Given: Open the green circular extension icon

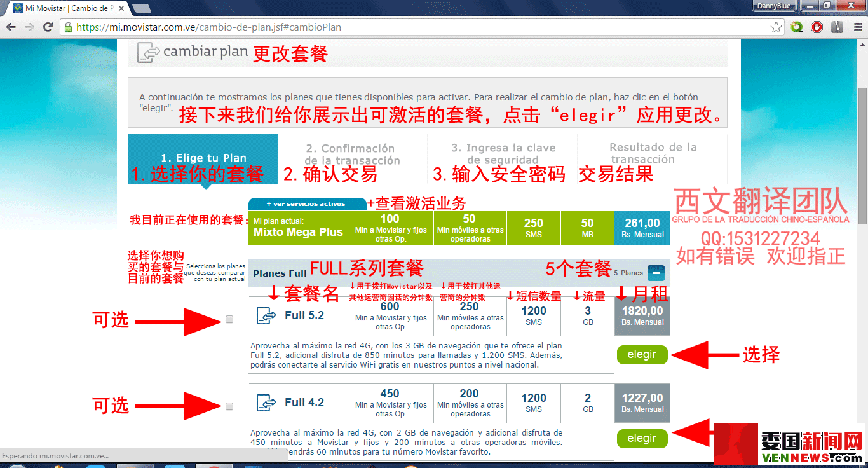Looking at the screenshot, I should (797, 27).
